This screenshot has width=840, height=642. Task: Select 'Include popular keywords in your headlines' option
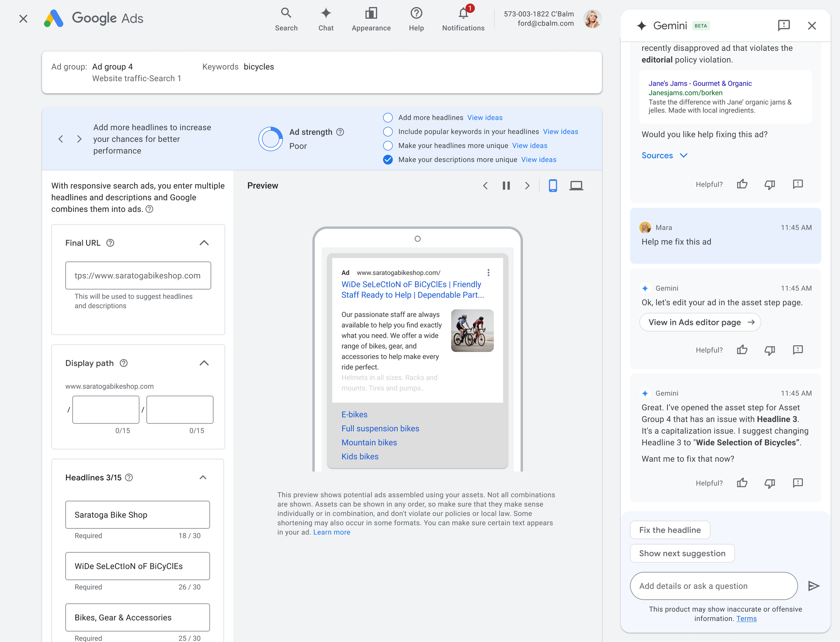click(388, 132)
